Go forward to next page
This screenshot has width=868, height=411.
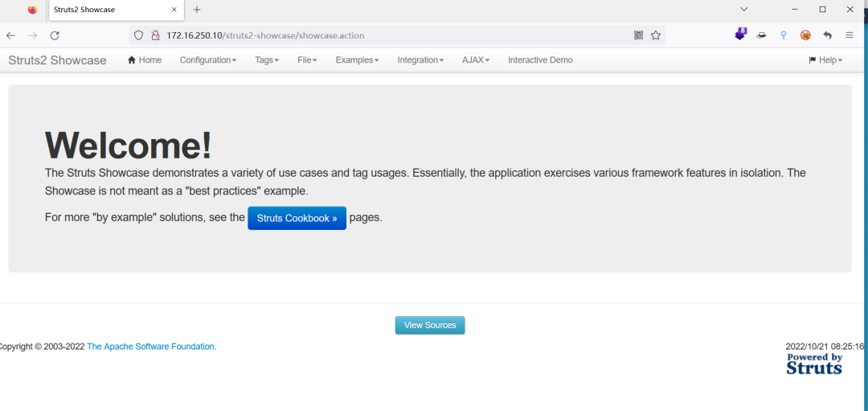pyautogui.click(x=33, y=35)
